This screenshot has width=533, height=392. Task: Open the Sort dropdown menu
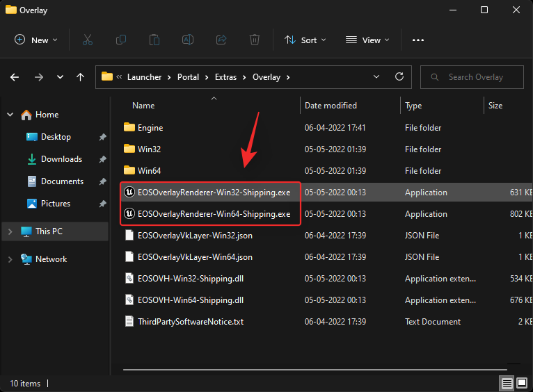306,40
